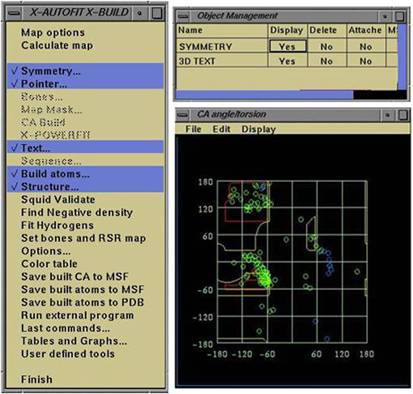Open the X-AUTOFIT window menu icon
413x394 pixels.
[x=14, y=13]
